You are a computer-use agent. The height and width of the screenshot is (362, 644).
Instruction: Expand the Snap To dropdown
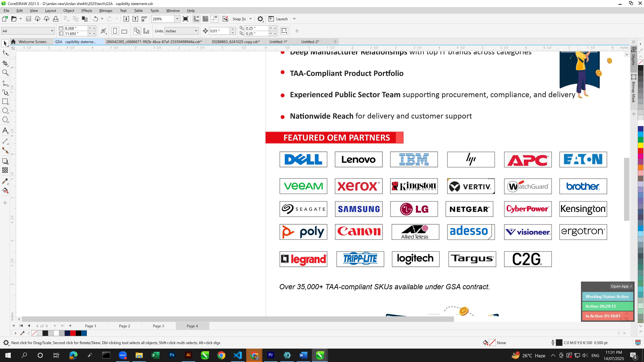(x=251, y=19)
